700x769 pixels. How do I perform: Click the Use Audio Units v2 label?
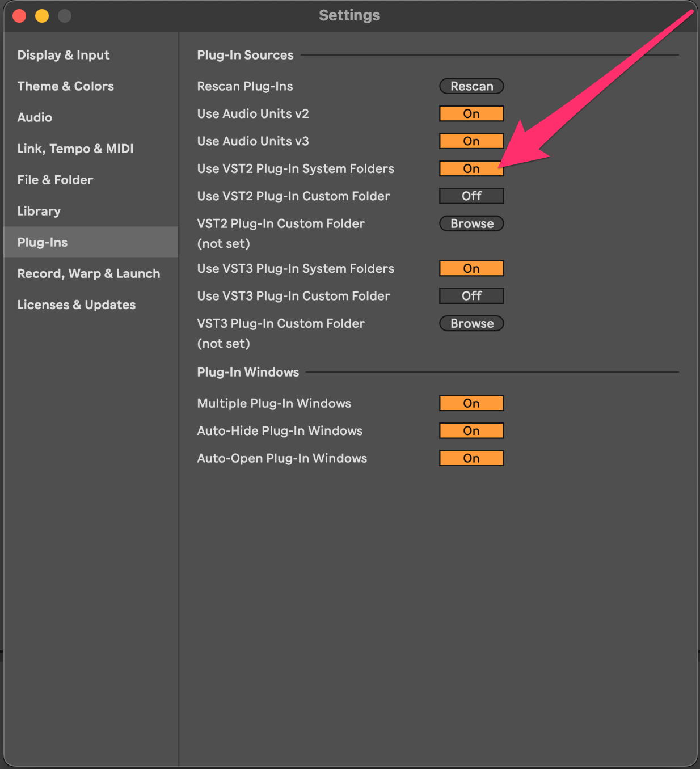[x=253, y=113]
